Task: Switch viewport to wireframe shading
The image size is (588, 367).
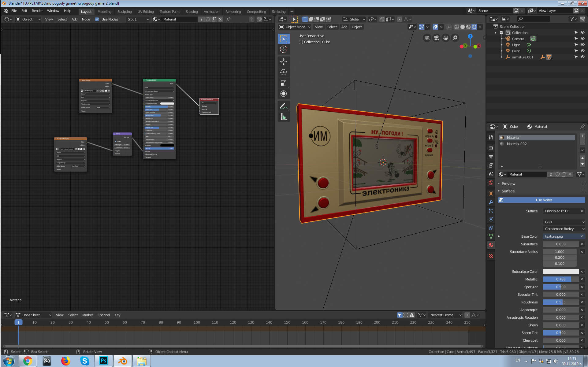Action: [456, 27]
